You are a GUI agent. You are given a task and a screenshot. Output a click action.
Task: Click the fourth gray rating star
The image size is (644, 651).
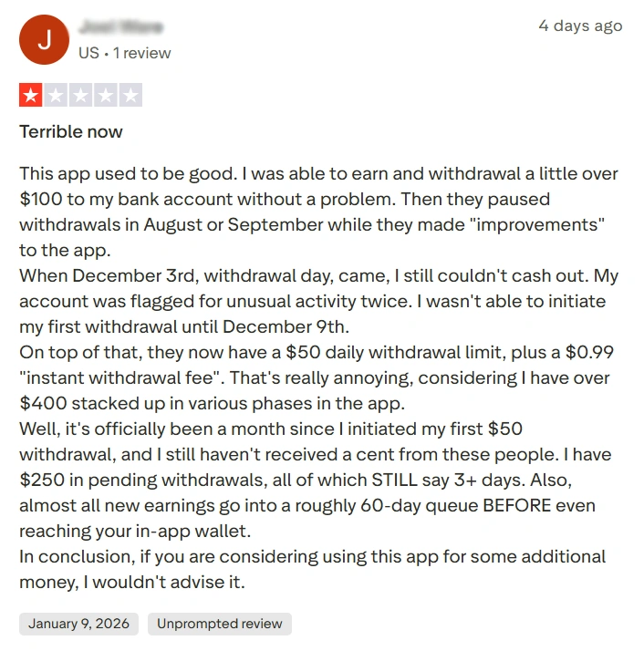[x=106, y=95]
